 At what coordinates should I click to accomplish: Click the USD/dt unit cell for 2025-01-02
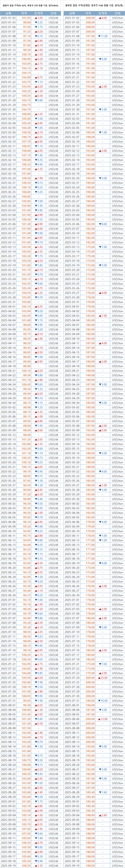53,18
